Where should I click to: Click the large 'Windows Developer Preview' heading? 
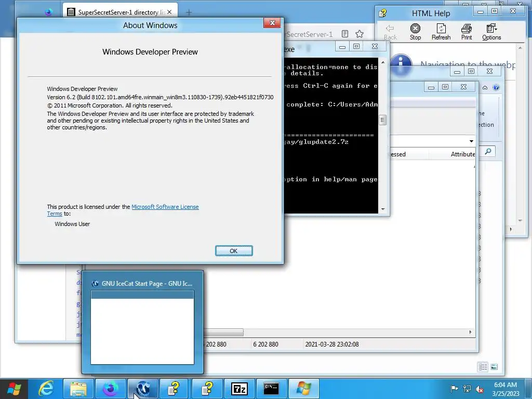click(150, 51)
